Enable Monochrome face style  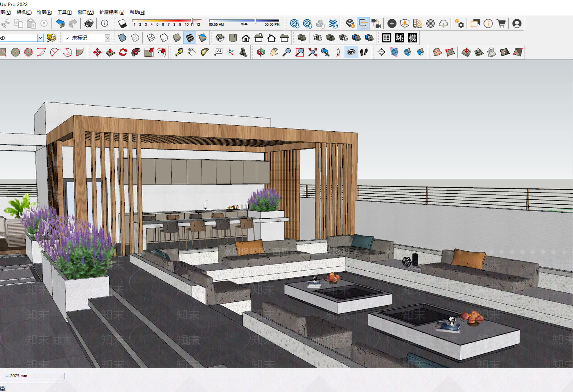coord(202,38)
